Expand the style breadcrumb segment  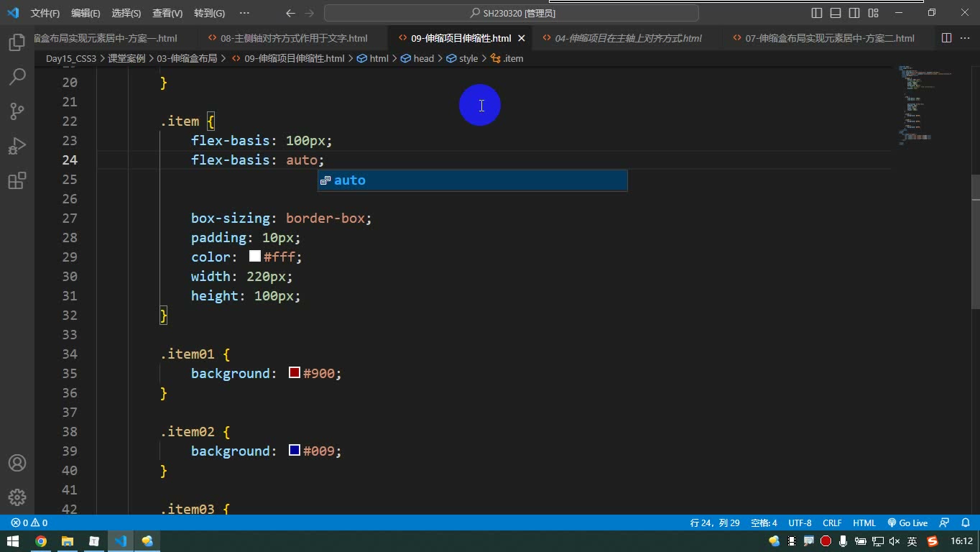coord(462,58)
